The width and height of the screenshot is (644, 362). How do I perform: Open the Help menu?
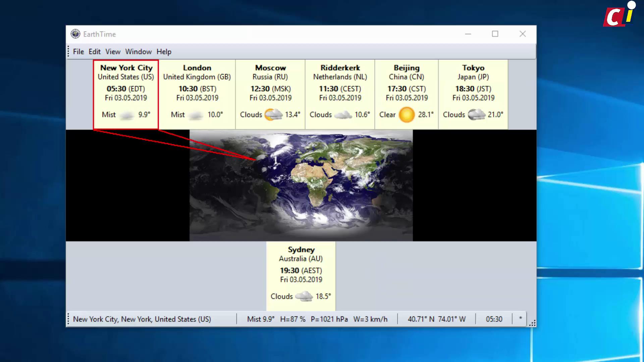(164, 52)
